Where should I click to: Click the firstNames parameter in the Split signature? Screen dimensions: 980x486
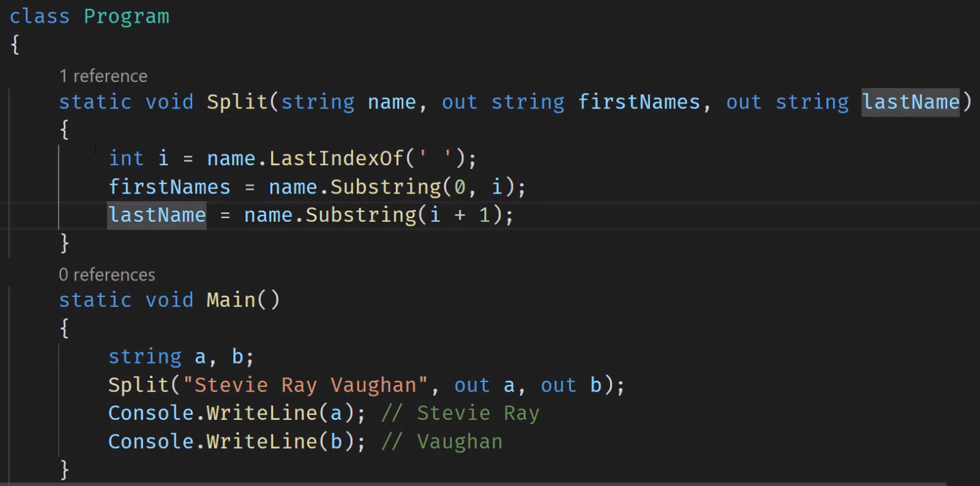(639, 102)
